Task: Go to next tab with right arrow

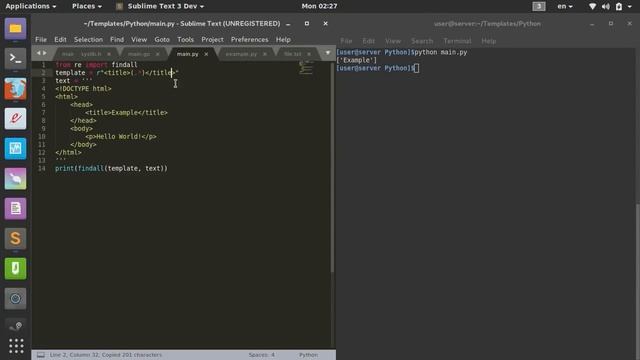Action: point(45,53)
